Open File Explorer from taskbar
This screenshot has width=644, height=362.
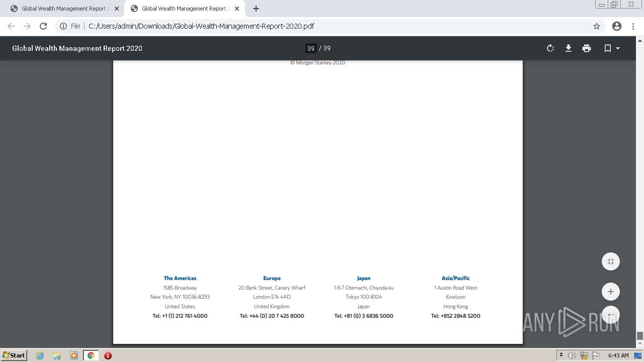tap(57, 355)
